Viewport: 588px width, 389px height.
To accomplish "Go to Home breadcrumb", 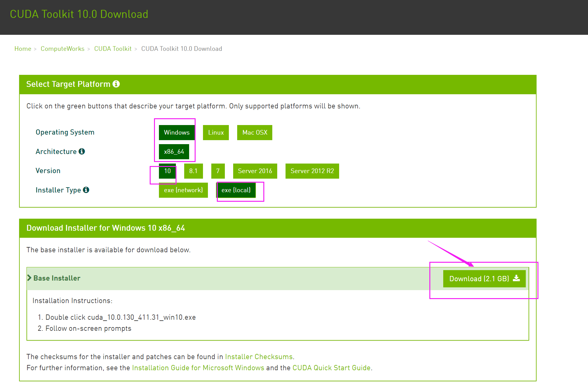I will 23,49.
